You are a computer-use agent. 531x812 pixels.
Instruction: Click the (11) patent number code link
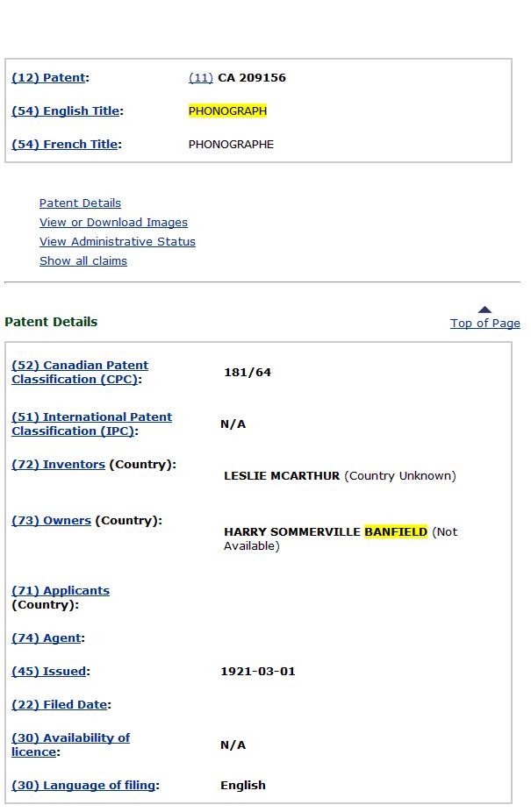tap(200, 78)
